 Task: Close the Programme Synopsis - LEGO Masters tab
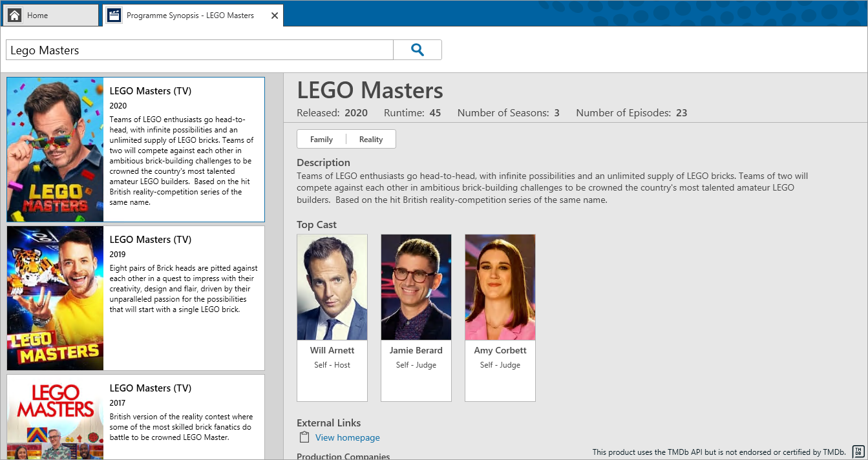point(275,16)
